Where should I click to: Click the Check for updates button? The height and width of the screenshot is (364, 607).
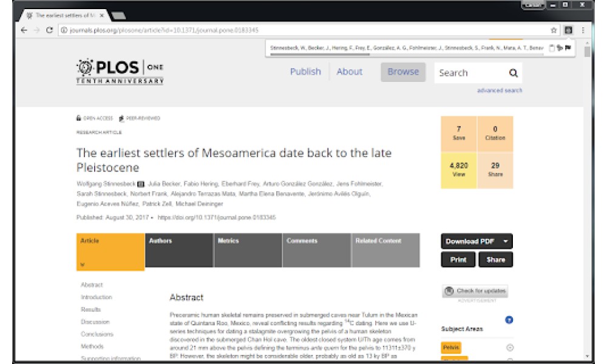475,291
